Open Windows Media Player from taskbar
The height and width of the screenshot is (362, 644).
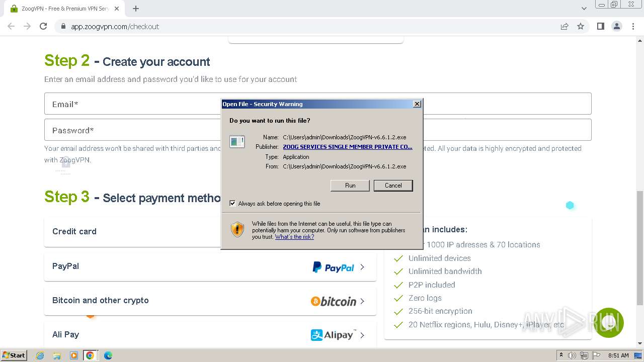(73, 355)
